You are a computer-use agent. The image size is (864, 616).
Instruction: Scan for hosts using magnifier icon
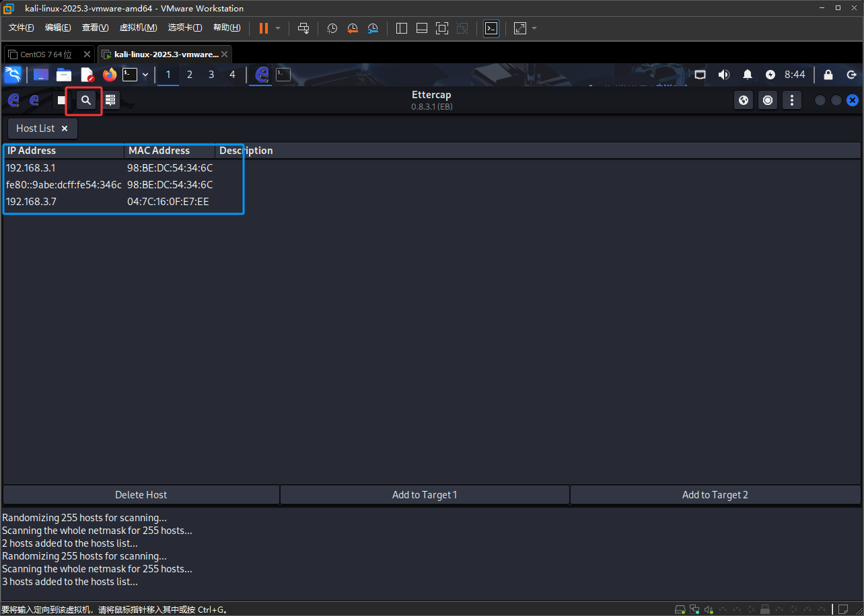tap(85, 100)
